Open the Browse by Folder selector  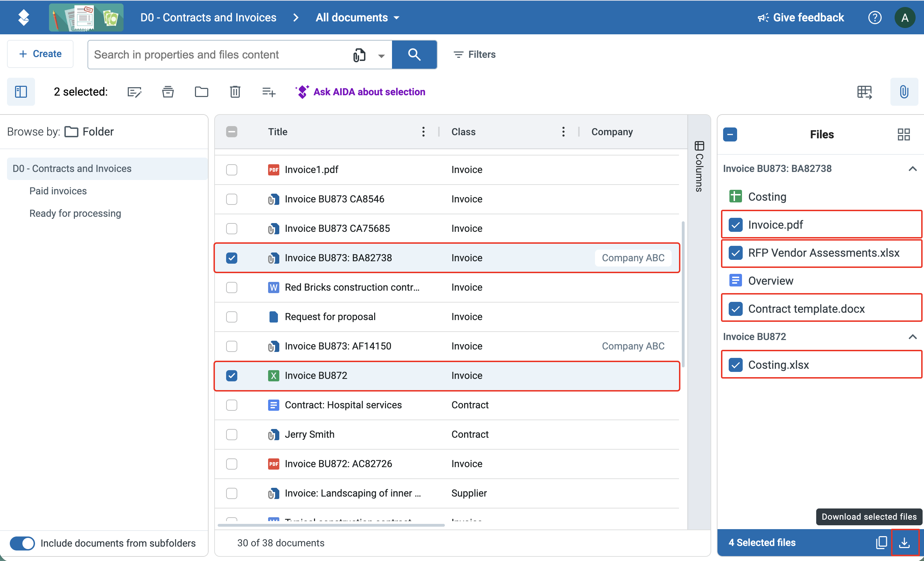(x=89, y=132)
